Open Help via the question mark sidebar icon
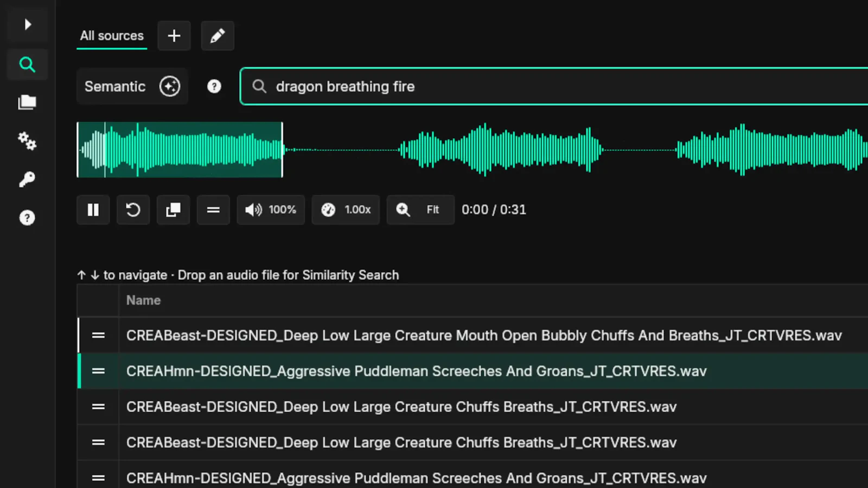Screen dimensions: 868x488 (27, 217)
